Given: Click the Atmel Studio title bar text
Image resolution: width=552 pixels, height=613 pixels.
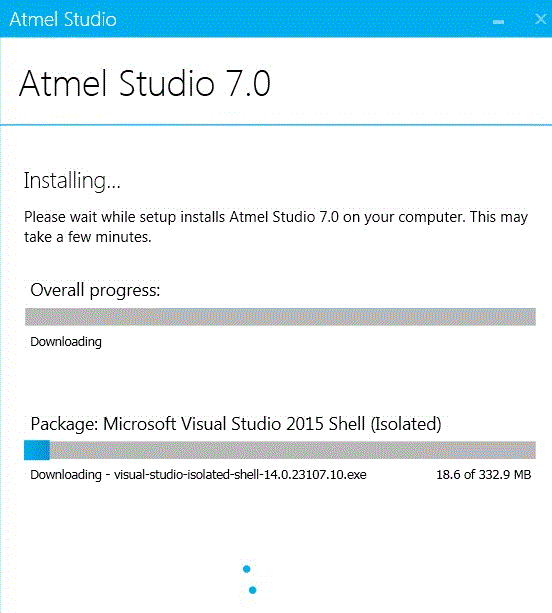Looking at the screenshot, I should click(x=63, y=19).
